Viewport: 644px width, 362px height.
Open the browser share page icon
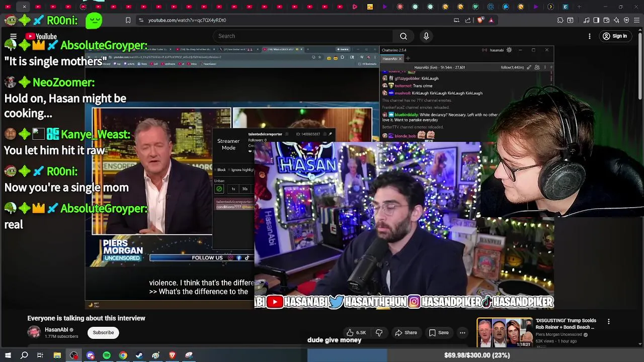468,20
